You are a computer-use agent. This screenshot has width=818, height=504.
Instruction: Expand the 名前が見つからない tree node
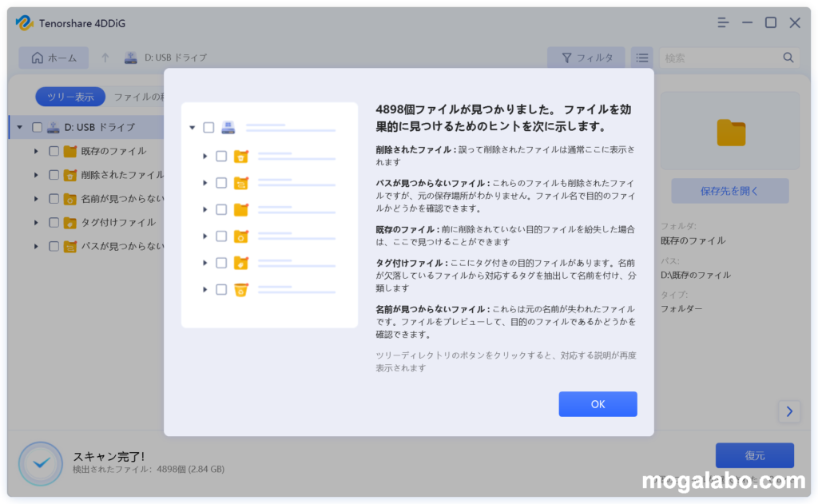pos(36,199)
